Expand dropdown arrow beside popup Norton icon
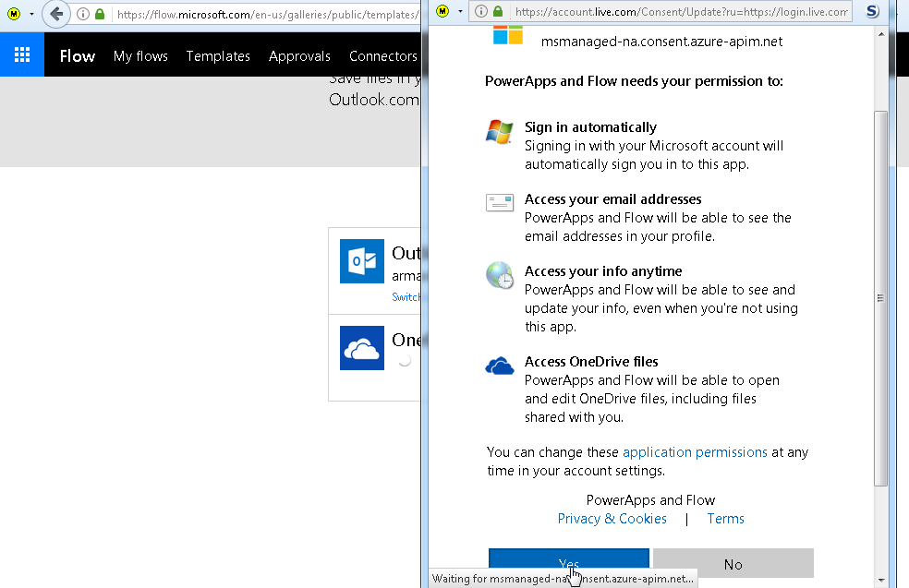 (459, 13)
